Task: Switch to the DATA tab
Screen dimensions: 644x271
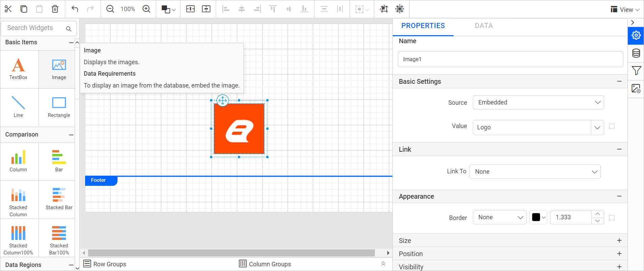Action: pos(484,26)
